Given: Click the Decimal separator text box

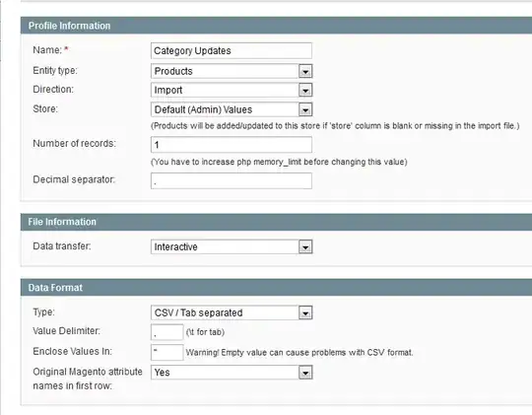Looking at the screenshot, I should click(x=232, y=181).
